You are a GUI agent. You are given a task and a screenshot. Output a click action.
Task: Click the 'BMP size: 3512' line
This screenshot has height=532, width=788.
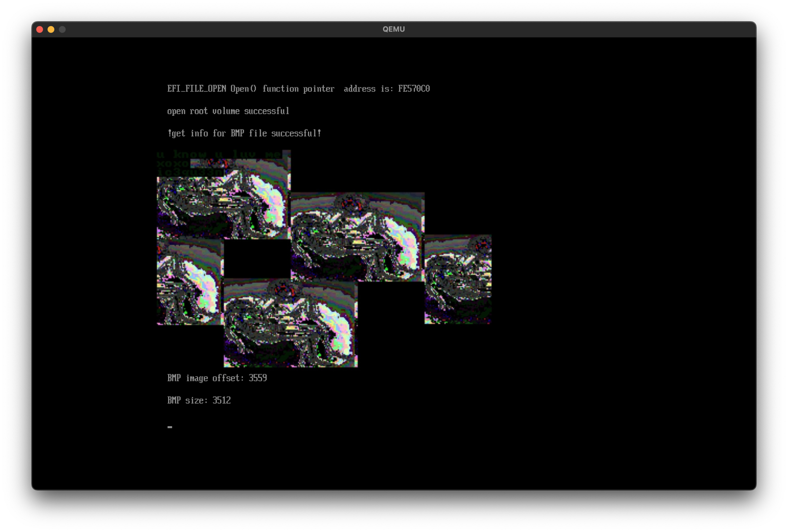[199, 400]
